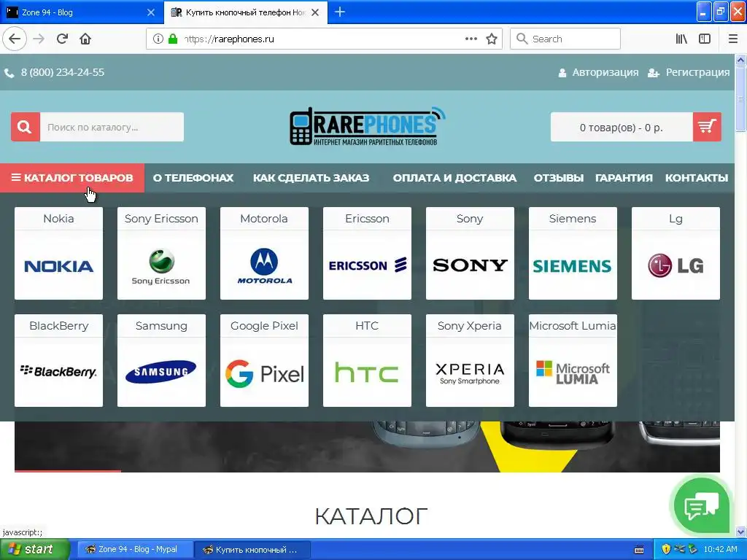
Task: Click the phone number 8 (800) 234-24-55
Action: point(63,72)
